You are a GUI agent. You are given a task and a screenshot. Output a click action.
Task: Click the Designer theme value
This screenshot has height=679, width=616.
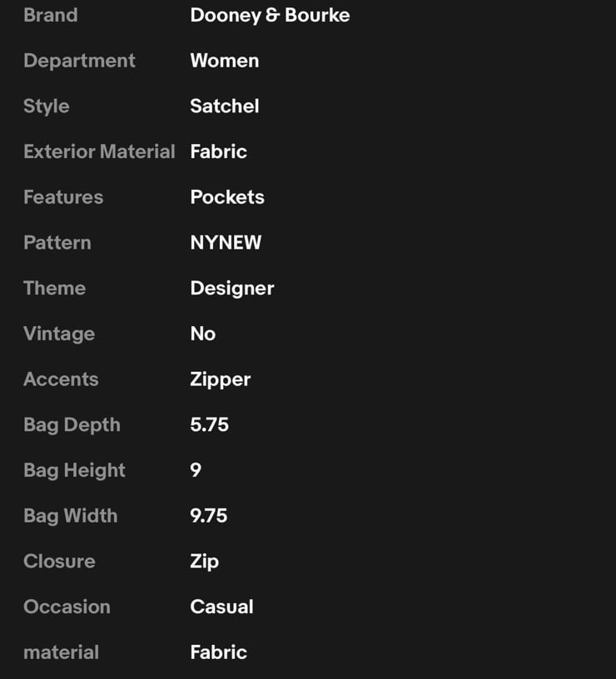(x=231, y=289)
